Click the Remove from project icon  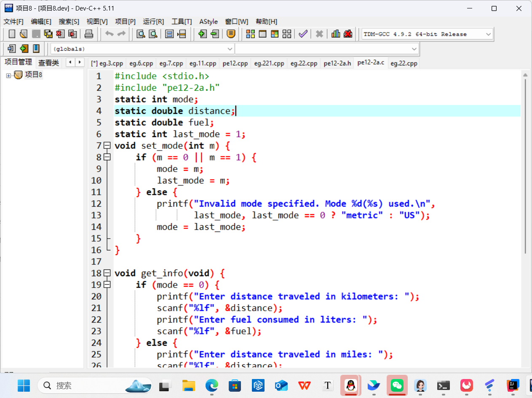pos(11,49)
